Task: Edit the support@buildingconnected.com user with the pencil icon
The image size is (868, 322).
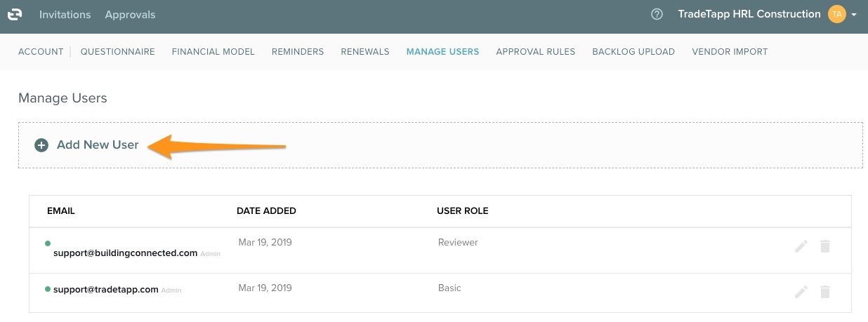Action: (801, 246)
